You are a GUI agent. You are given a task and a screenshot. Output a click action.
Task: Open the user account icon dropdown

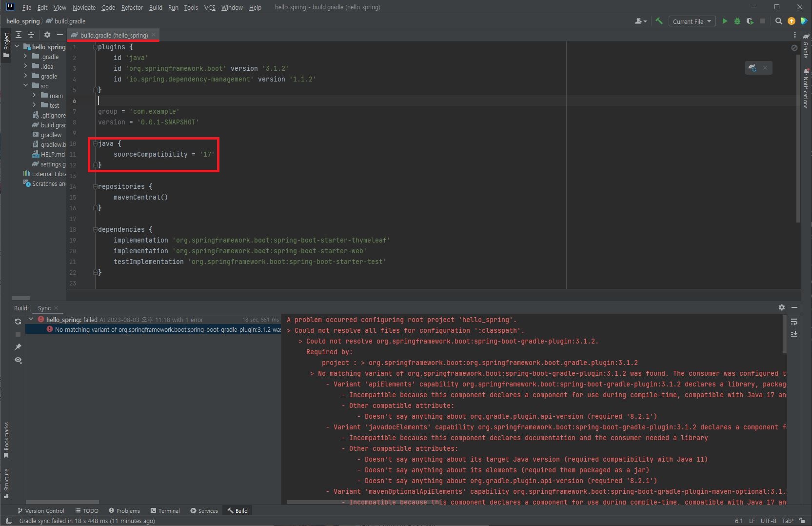point(641,21)
